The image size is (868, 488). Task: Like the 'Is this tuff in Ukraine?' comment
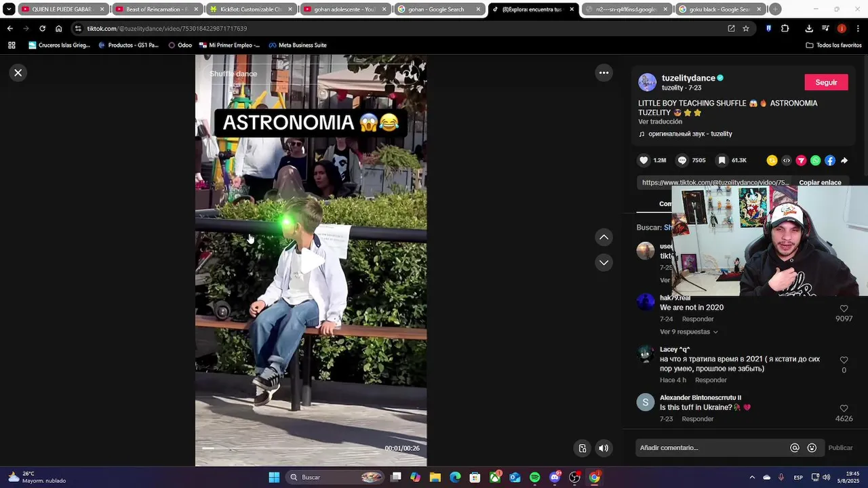(844, 409)
